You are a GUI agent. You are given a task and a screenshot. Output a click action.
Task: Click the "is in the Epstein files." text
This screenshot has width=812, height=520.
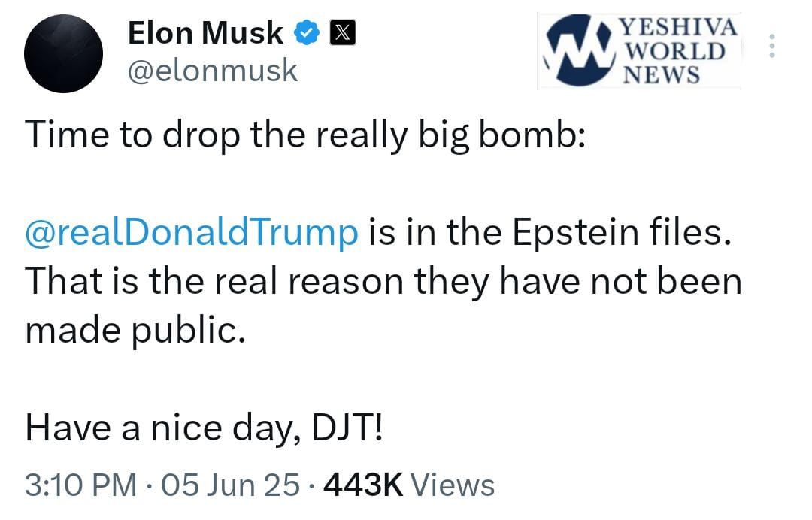click(549, 232)
